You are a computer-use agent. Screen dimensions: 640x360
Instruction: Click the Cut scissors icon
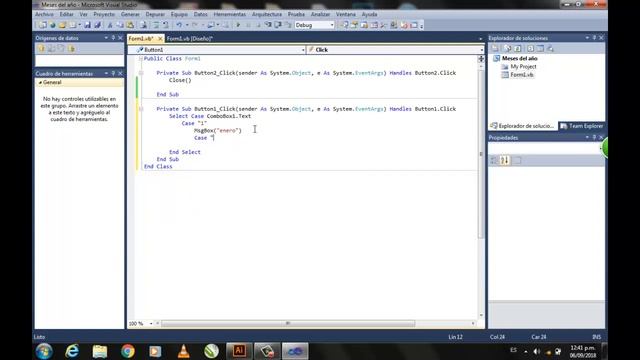pos(110,25)
